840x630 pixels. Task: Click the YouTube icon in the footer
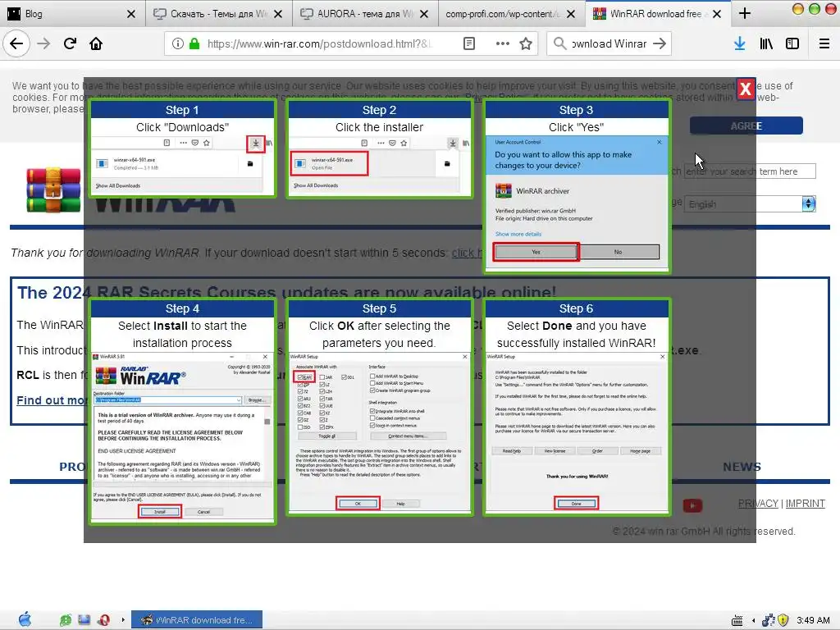click(x=692, y=505)
